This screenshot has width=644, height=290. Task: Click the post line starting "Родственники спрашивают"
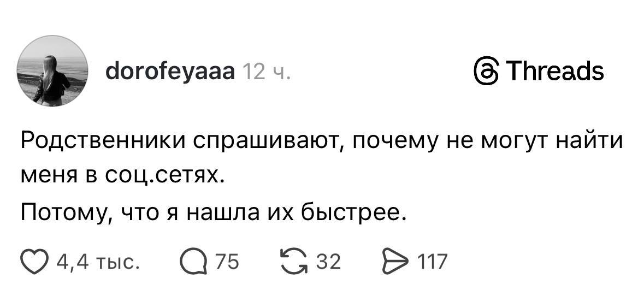tap(321, 142)
